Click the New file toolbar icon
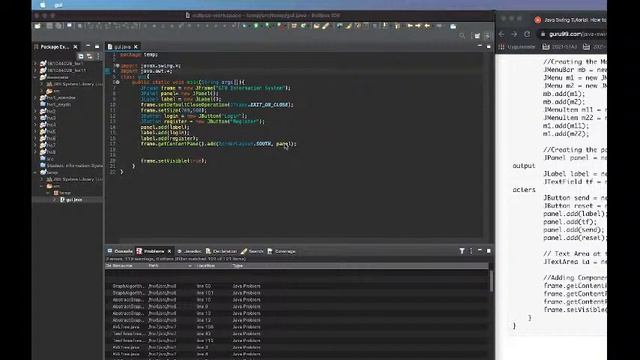This screenshot has width=640, height=360. click(38, 26)
